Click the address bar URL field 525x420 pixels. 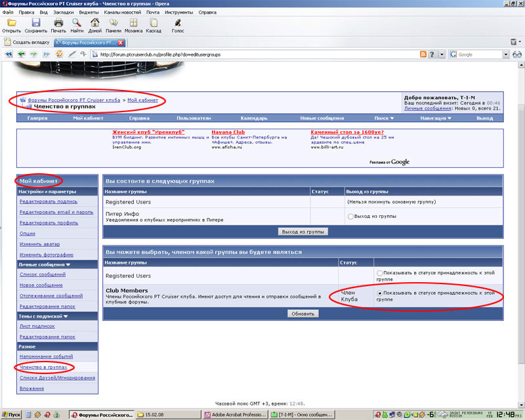[255, 54]
